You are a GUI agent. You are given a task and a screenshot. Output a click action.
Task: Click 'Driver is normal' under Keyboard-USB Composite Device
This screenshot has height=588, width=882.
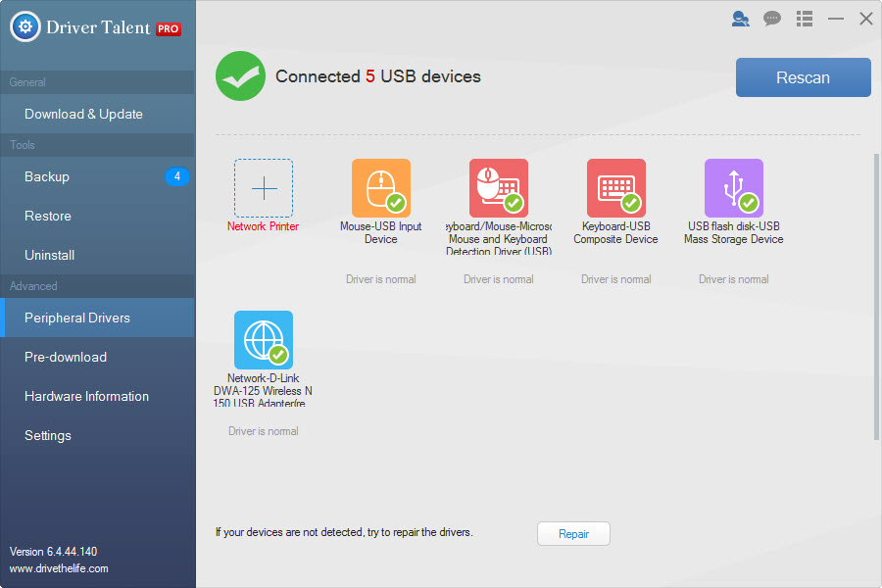[616, 279]
